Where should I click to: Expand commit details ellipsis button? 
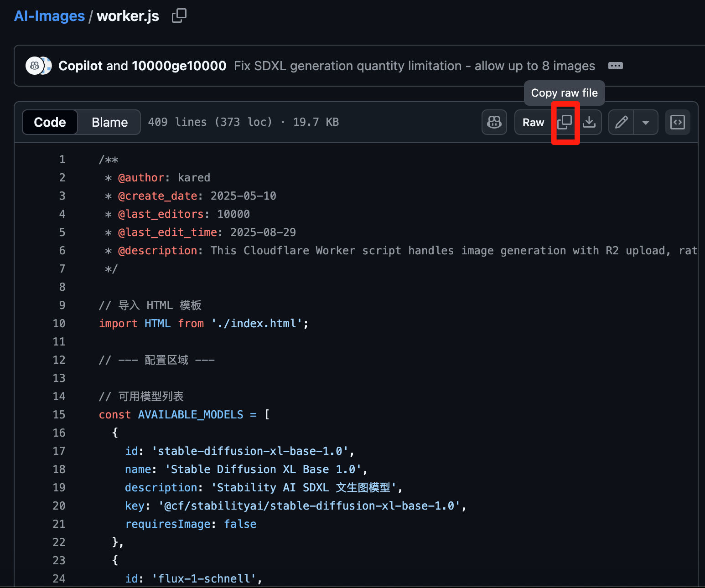615,66
